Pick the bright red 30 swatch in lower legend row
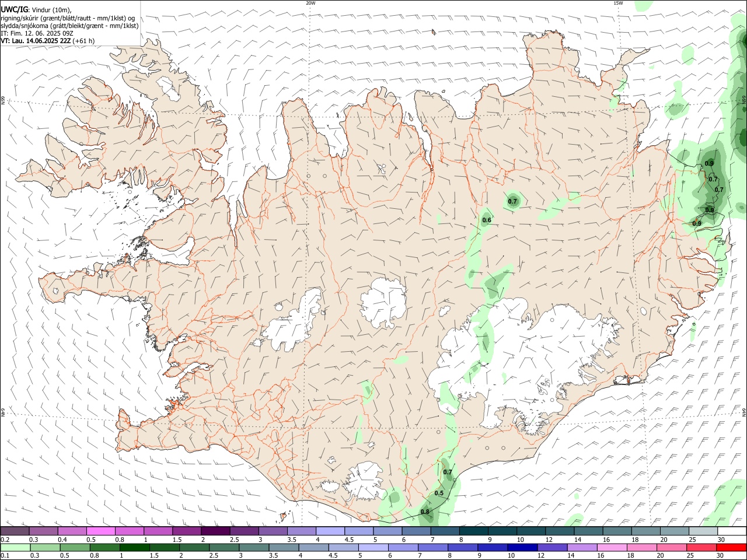The width and height of the screenshot is (747, 560). [732, 547]
